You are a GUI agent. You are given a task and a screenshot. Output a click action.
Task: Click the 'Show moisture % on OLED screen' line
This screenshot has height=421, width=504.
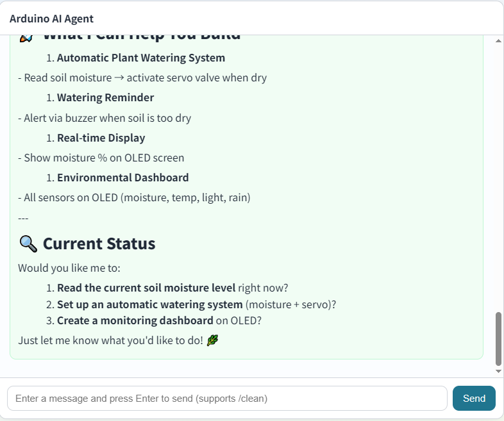(101, 158)
